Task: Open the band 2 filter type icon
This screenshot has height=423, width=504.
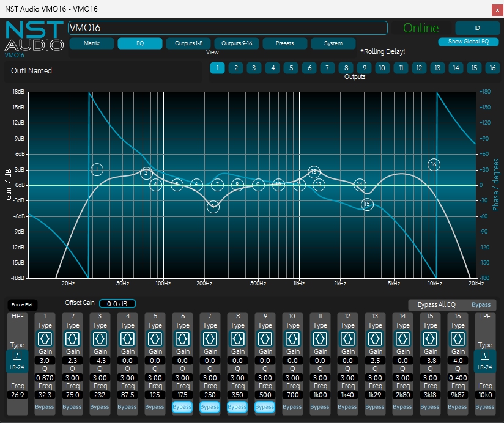Action: pyautogui.click(x=72, y=339)
